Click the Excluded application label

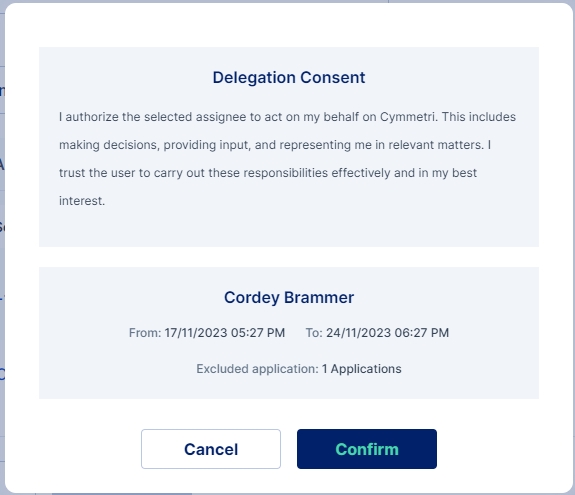pyautogui.click(x=257, y=369)
